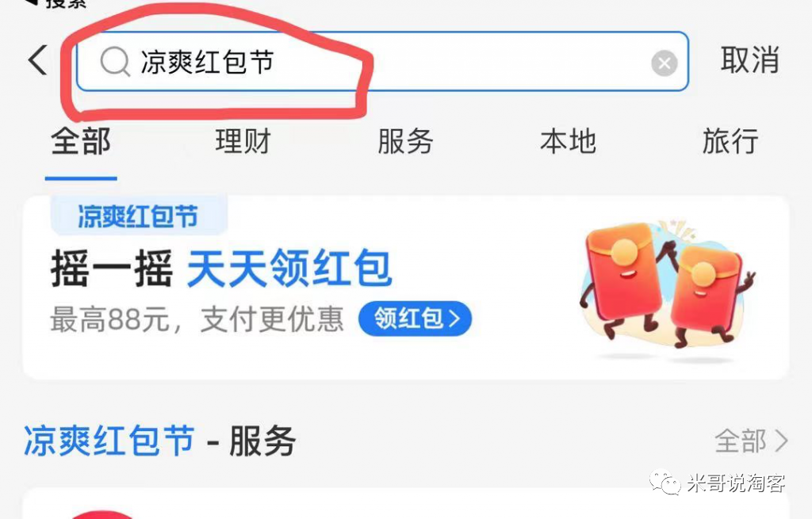Screen dimensions: 812x519
Task: Tap 最高88元，支付更优惠 subtitle text
Action: click(197, 319)
